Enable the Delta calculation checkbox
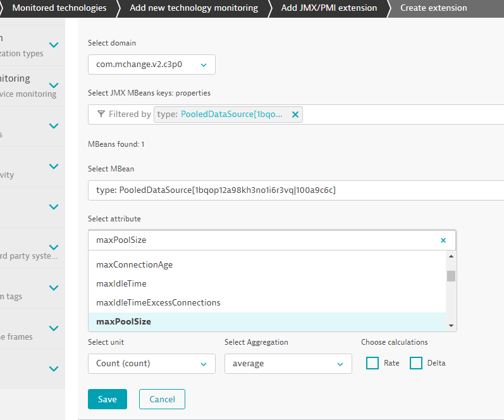The width and height of the screenshot is (504, 420). pos(416,363)
